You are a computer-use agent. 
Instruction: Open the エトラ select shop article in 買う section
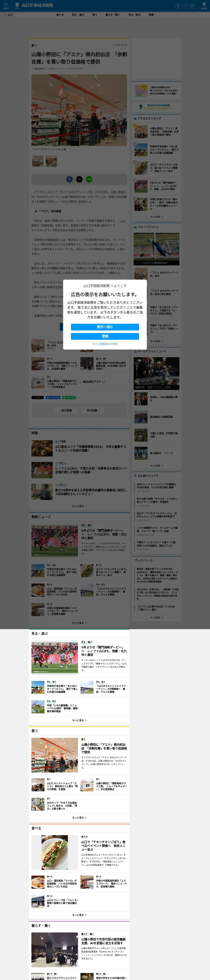tap(54, 785)
